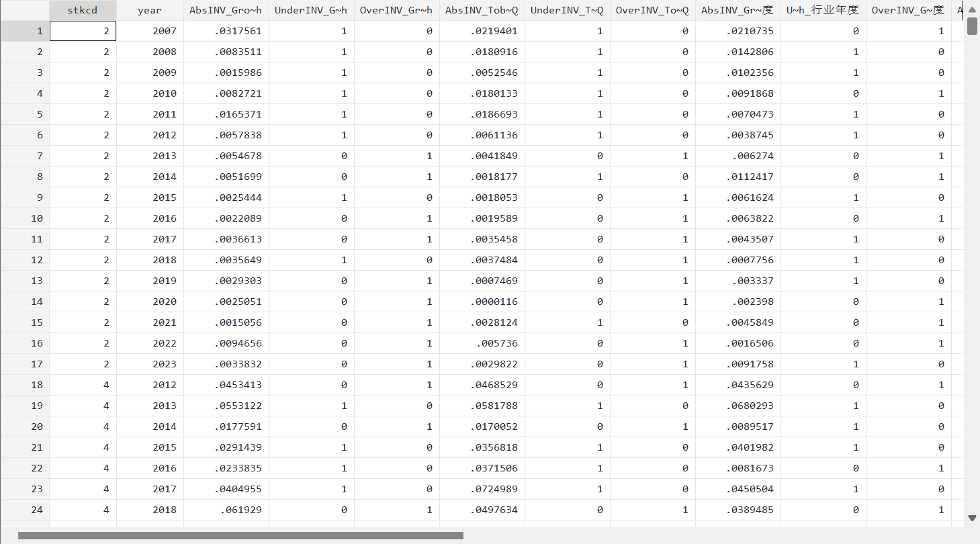Select the cell with value .002398
This screenshot has height=544, width=980.
[x=738, y=302]
